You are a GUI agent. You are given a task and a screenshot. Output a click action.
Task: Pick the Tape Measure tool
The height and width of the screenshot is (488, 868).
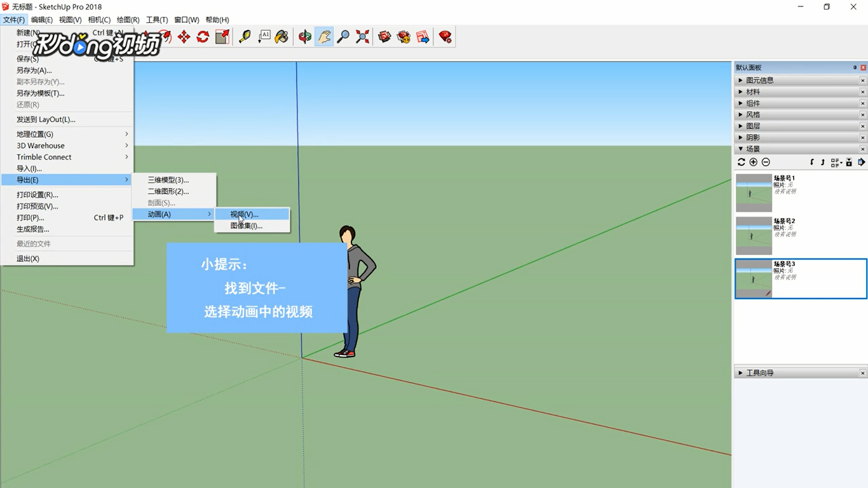245,37
